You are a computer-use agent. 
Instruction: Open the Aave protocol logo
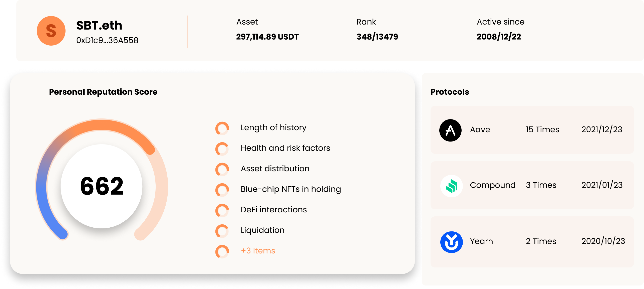pos(450,130)
